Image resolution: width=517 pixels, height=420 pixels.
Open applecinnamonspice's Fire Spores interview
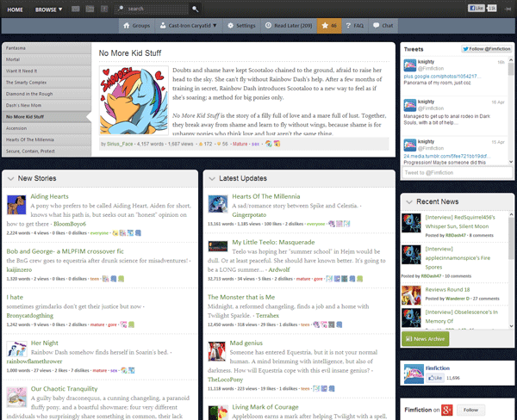point(458,258)
